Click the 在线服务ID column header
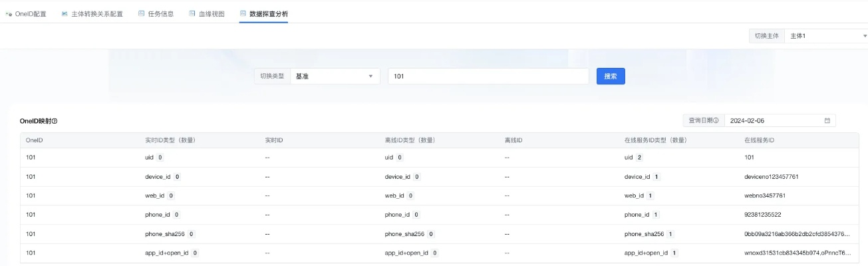 coord(760,140)
